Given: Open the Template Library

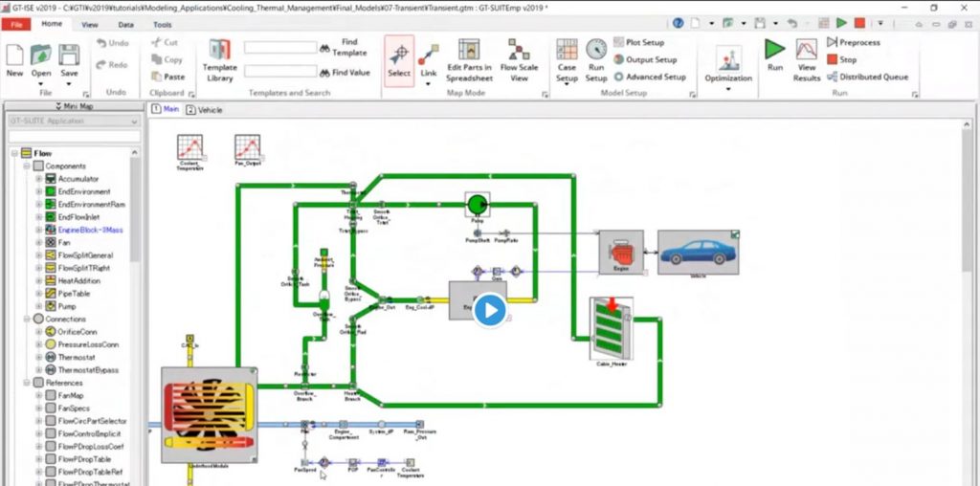Looking at the screenshot, I should point(220,60).
